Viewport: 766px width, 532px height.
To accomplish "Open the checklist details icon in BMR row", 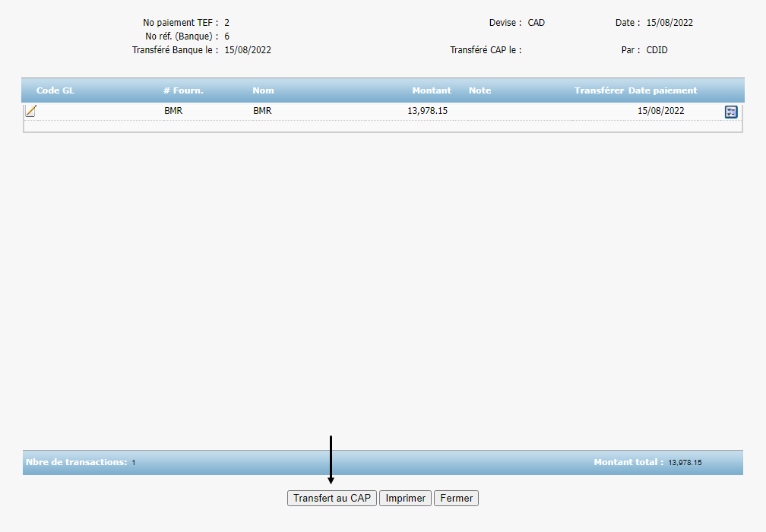I will click(731, 112).
